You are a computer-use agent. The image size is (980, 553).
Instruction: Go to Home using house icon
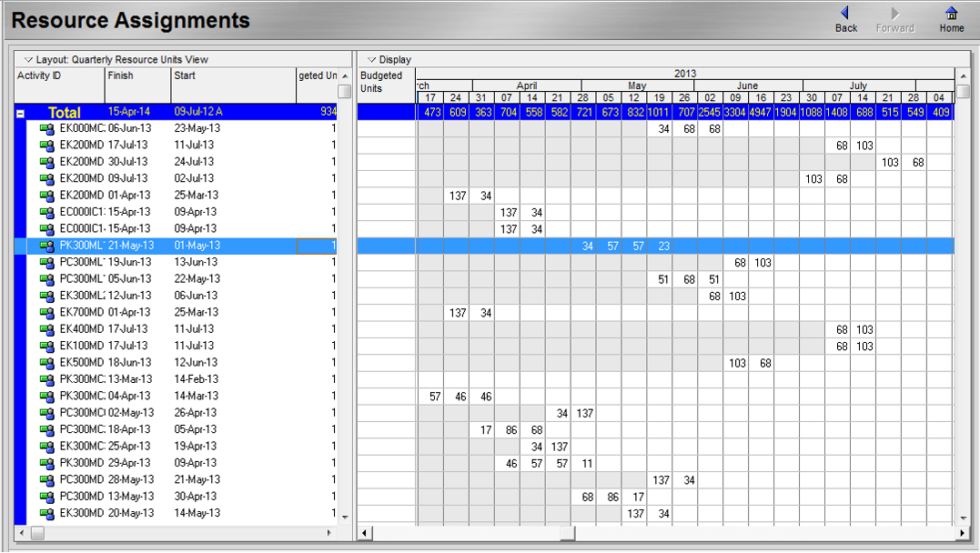click(951, 14)
